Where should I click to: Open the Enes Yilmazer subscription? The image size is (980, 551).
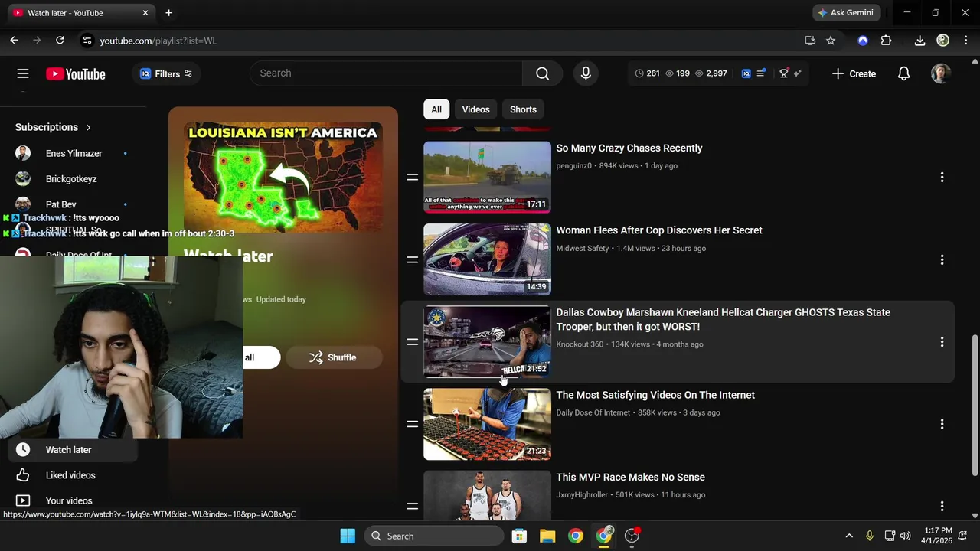(x=73, y=153)
